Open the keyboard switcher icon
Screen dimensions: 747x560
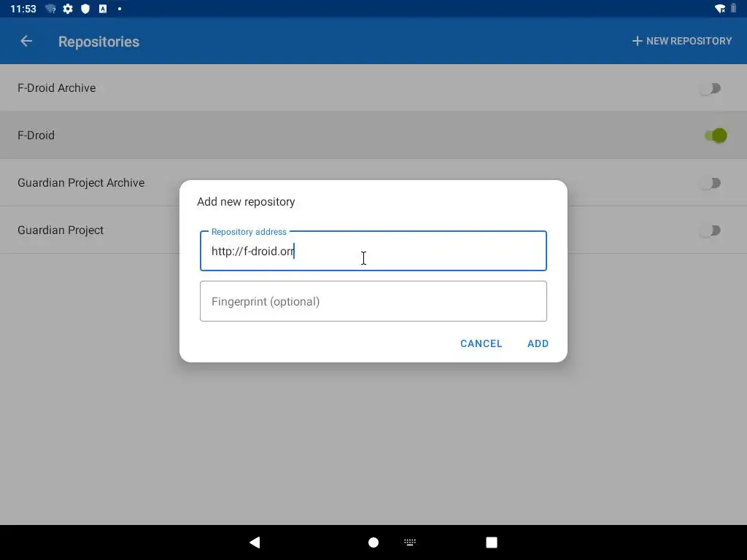[x=410, y=542]
